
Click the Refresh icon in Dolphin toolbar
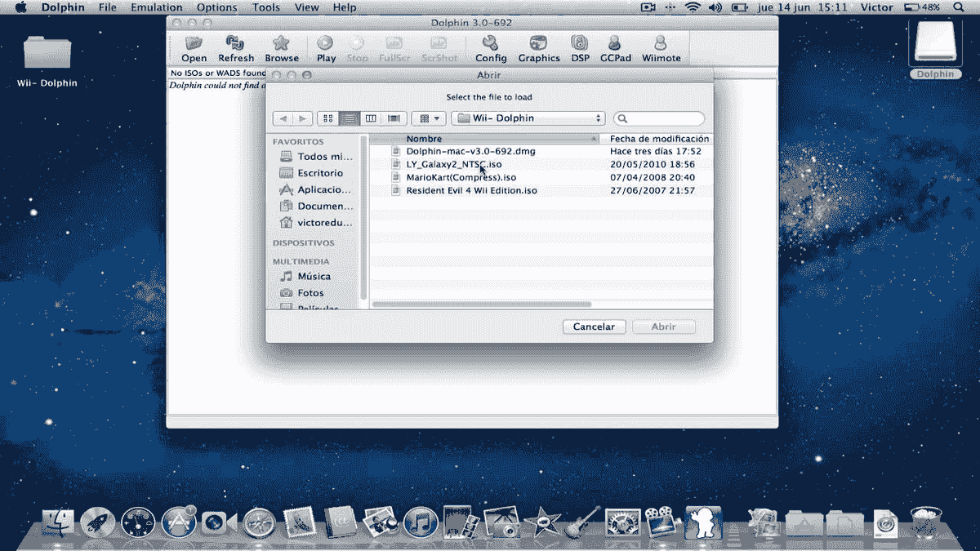[236, 47]
